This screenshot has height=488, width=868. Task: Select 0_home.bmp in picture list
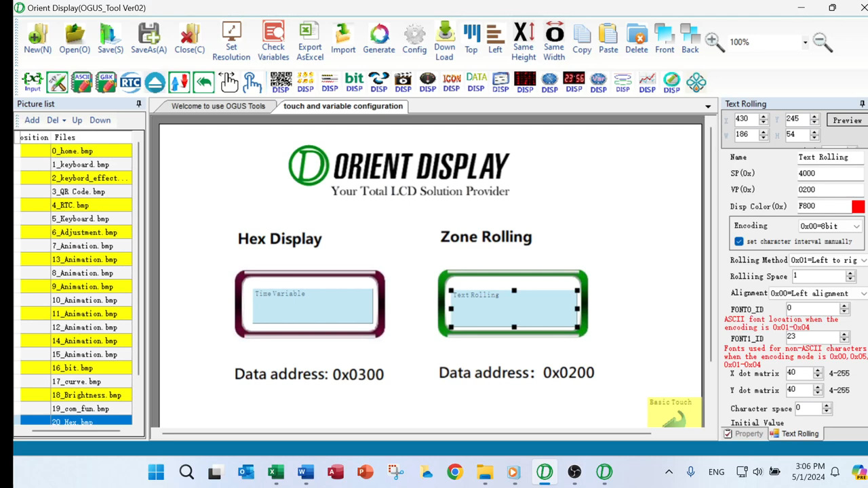tap(76, 151)
